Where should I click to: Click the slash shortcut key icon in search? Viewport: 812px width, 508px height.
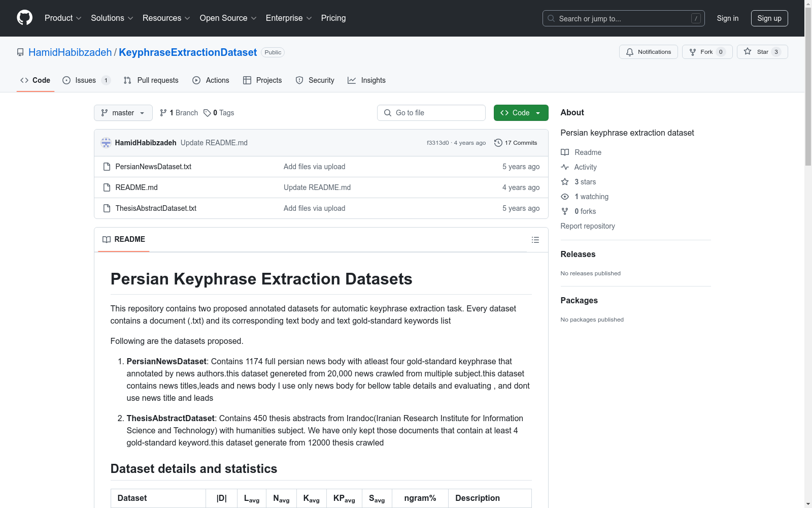click(x=696, y=18)
